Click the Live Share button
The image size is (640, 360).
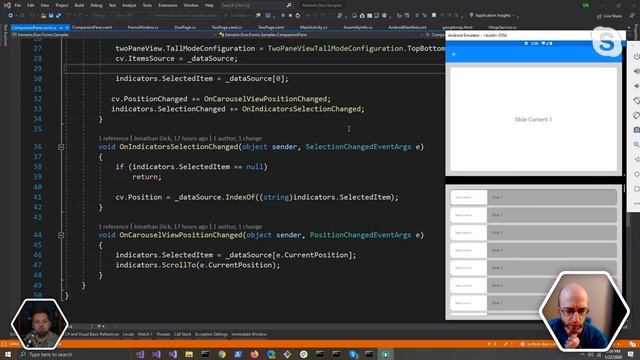[x=609, y=16]
